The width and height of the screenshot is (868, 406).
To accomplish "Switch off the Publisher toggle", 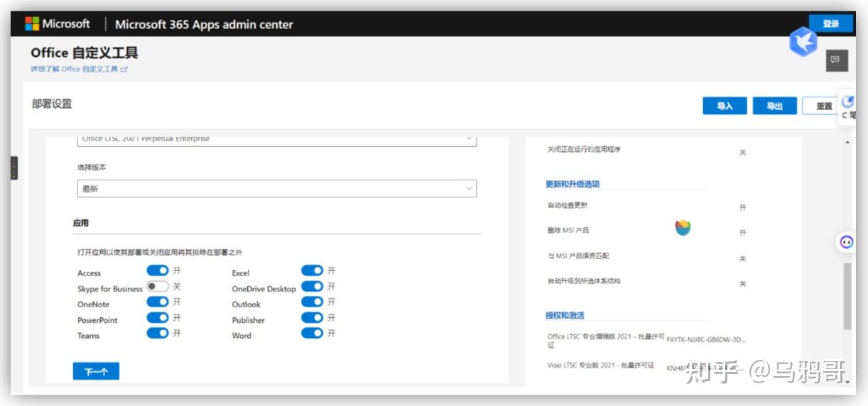I will (x=313, y=317).
